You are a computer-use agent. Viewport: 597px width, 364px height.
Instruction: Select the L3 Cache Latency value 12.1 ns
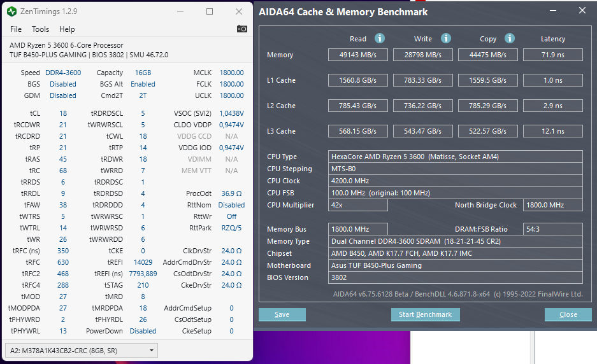click(553, 131)
